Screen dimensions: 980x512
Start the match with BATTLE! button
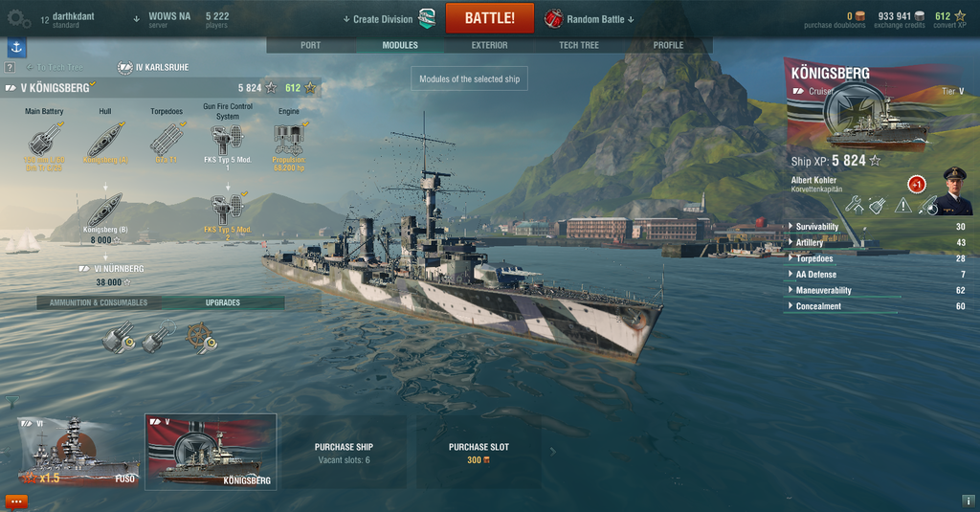(490, 18)
